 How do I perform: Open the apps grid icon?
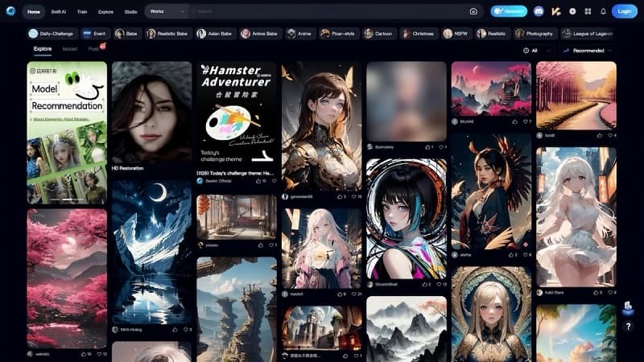tap(588, 11)
